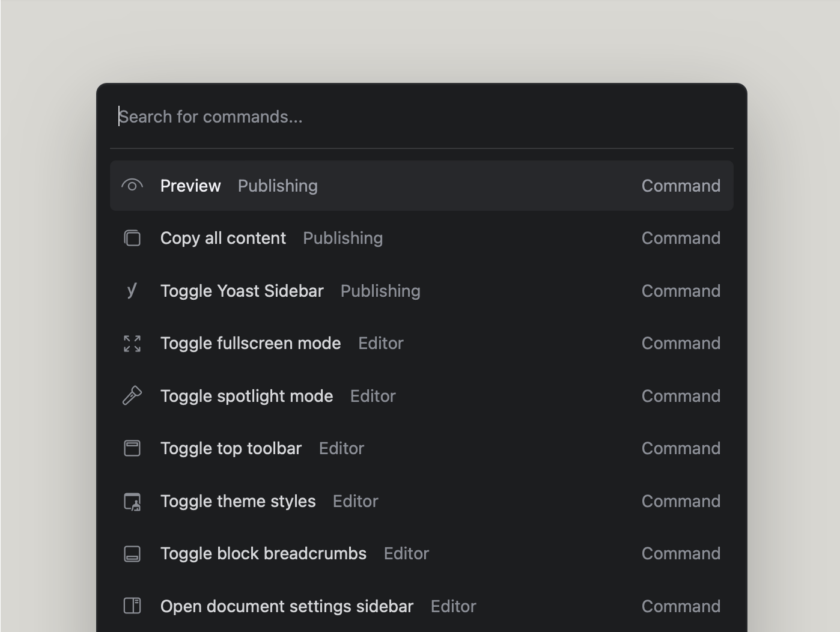Toggle Yoast Sidebar from the list
840x632 pixels.
(x=422, y=291)
